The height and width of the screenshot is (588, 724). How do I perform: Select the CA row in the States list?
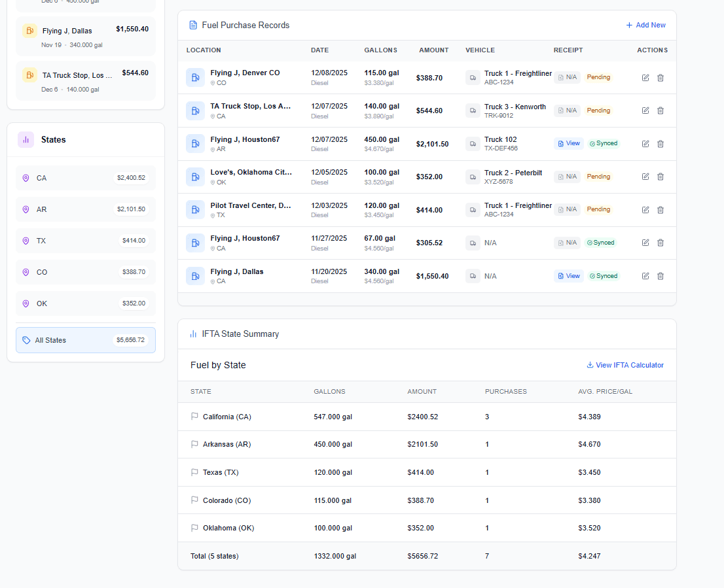85,178
